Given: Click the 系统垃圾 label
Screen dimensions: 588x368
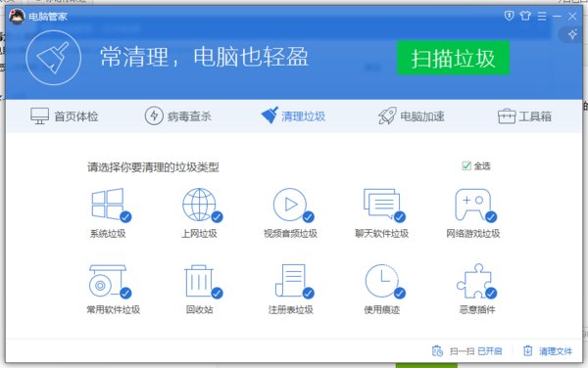Looking at the screenshot, I should pyautogui.click(x=108, y=234).
